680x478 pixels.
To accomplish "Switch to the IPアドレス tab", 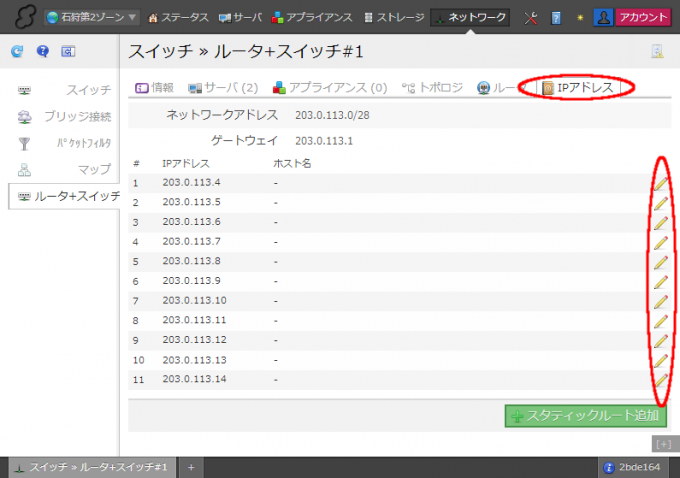I will [578, 88].
